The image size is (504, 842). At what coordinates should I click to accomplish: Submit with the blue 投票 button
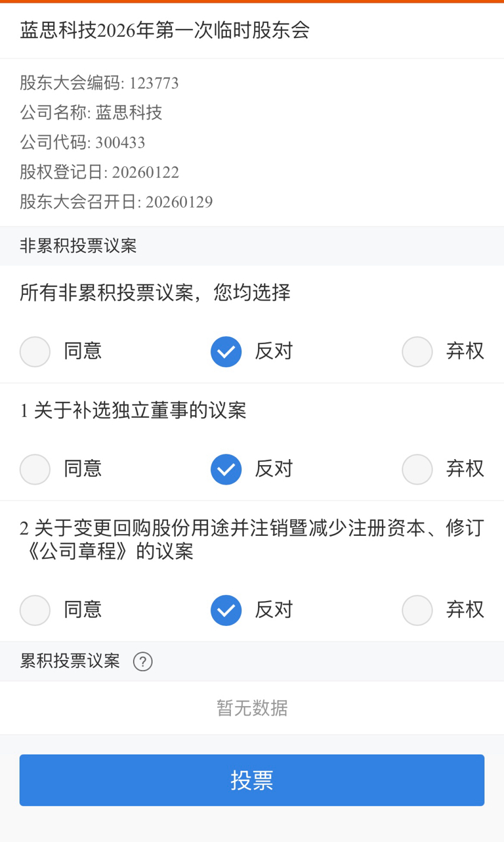pyautogui.click(x=252, y=780)
